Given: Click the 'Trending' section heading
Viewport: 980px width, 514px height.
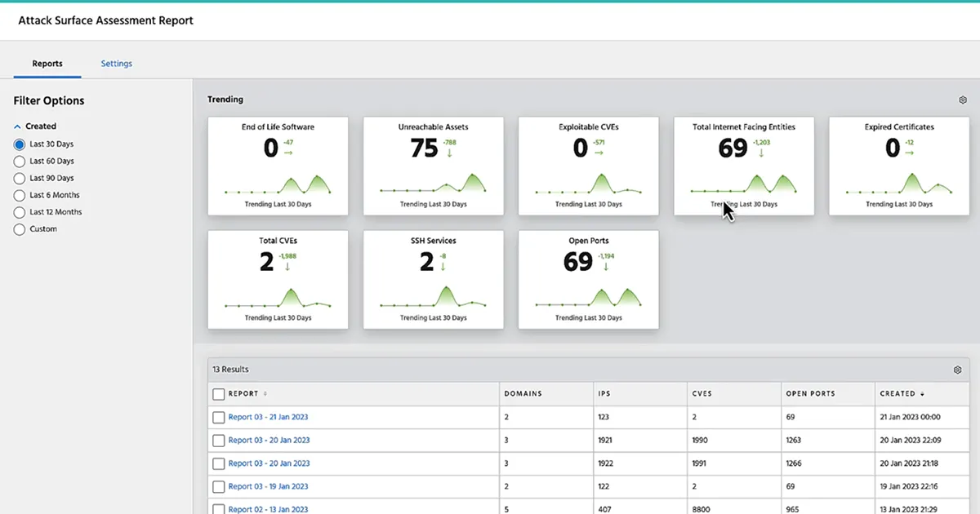Looking at the screenshot, I should pyautogui.click(x=225, y=100).
